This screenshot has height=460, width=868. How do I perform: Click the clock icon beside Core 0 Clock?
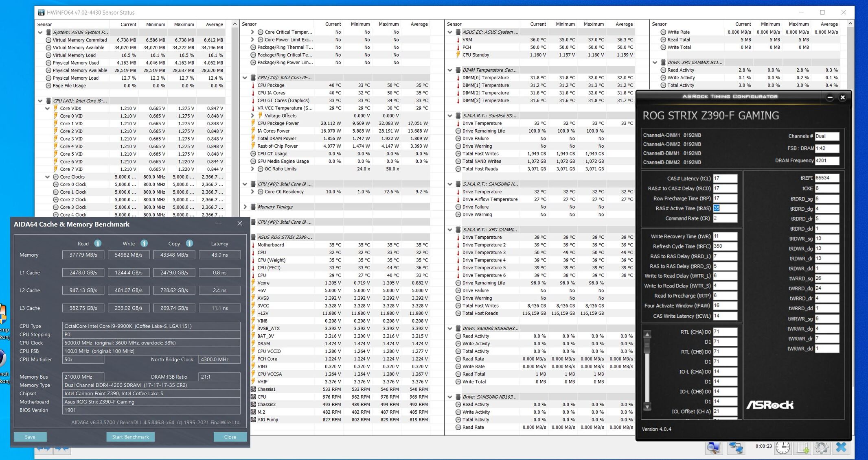(x=56, y=185)
